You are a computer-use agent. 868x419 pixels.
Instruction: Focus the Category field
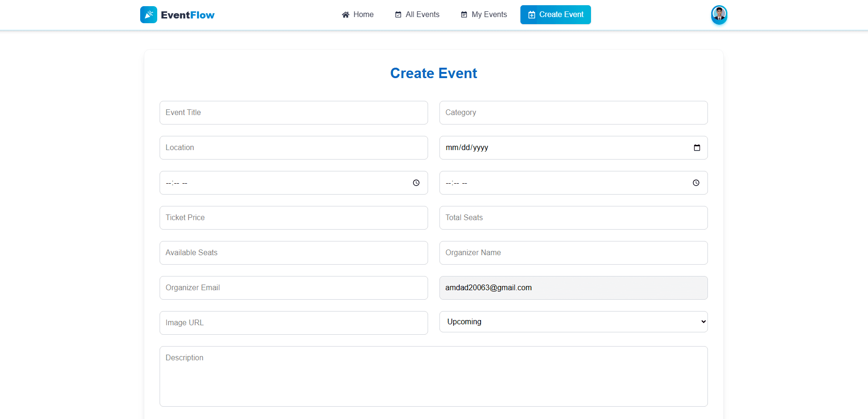tap(573, 113)
